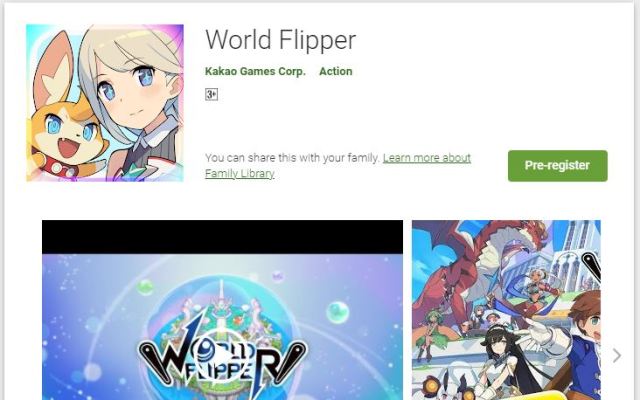Click the World Flipper app icon

point(105,103)
